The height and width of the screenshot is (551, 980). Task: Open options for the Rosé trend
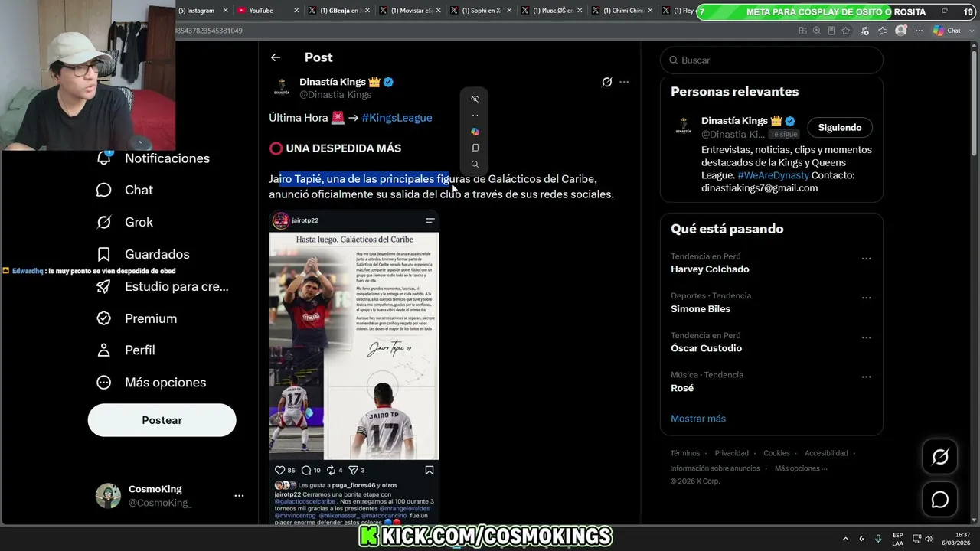click(x=866, y=377)
